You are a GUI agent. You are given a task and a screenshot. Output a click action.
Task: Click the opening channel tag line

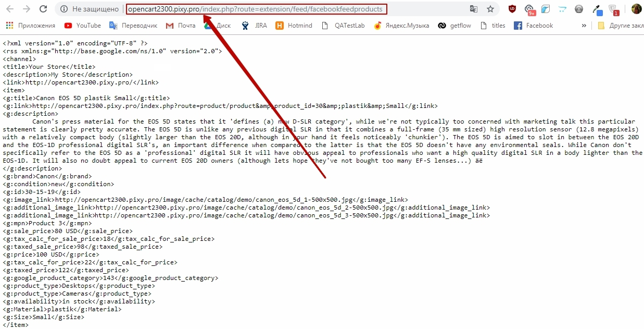tap(19, 59)
